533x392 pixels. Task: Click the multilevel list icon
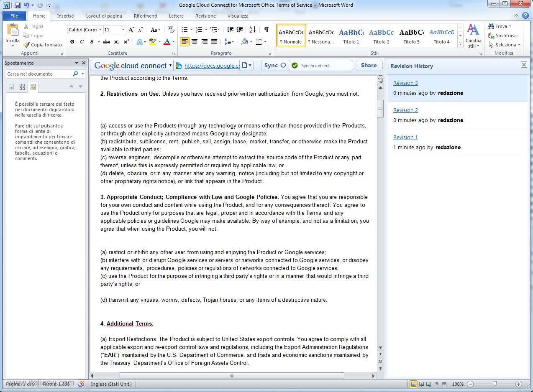tap(213, 30)
